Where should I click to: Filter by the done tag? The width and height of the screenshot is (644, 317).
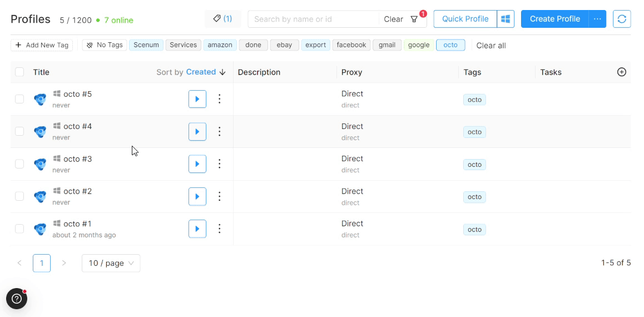(254, 45)
